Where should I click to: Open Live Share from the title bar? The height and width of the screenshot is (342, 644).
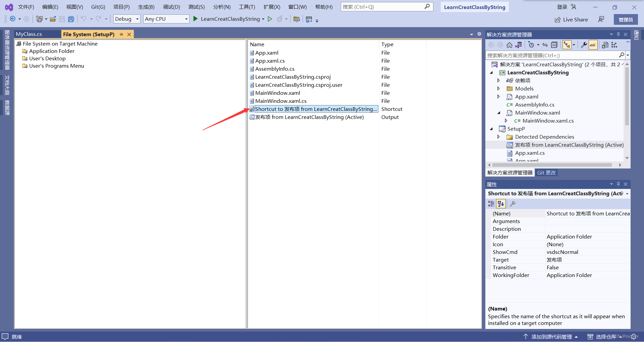[x=571, y=19]
